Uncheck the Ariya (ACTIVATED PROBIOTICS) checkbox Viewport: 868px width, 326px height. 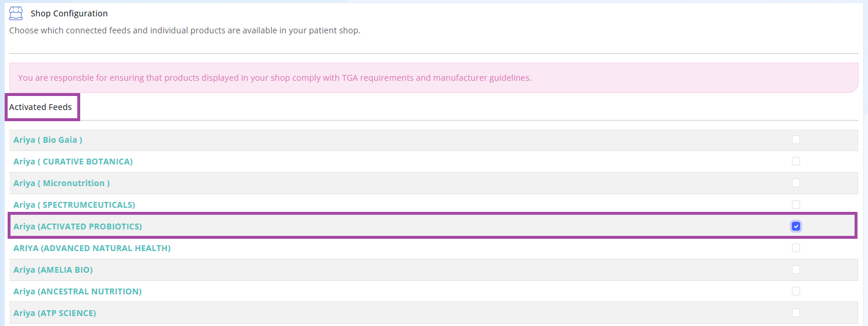tap(795, 227)
